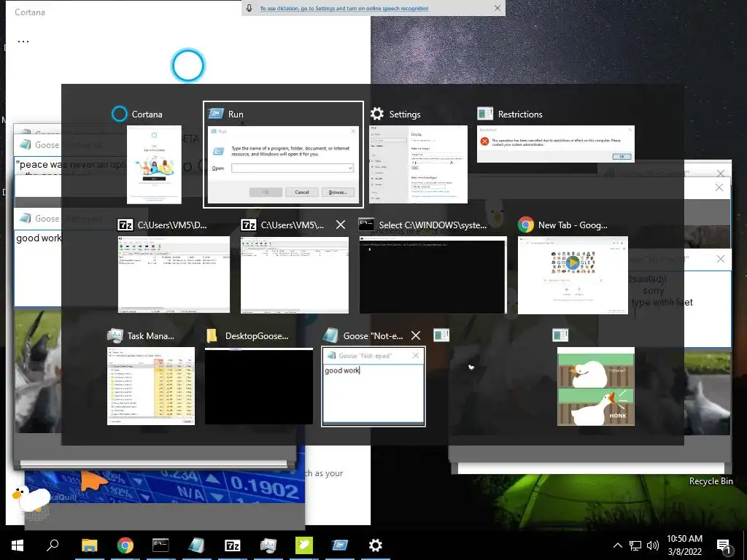Open taskbar Search magnifier
This screenshot has width=747, height=560.
(x=53, y=545)
